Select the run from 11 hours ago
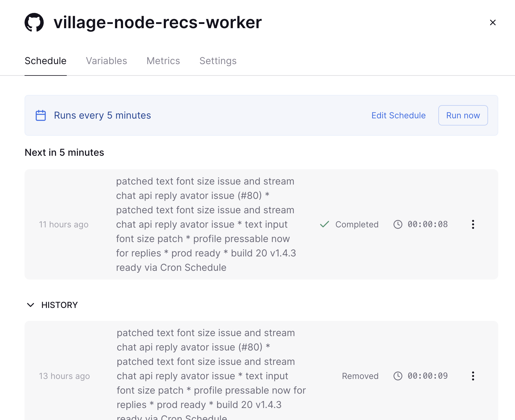Image resolution: width=515 pixels, height=420 pixels. pyautogui.click(x=64, y=224)
